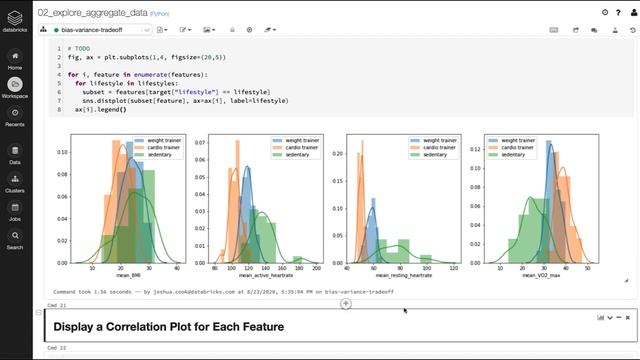Open Workspace in the sidebar
This screenshot has width=640, height=360.
[15, 88]
